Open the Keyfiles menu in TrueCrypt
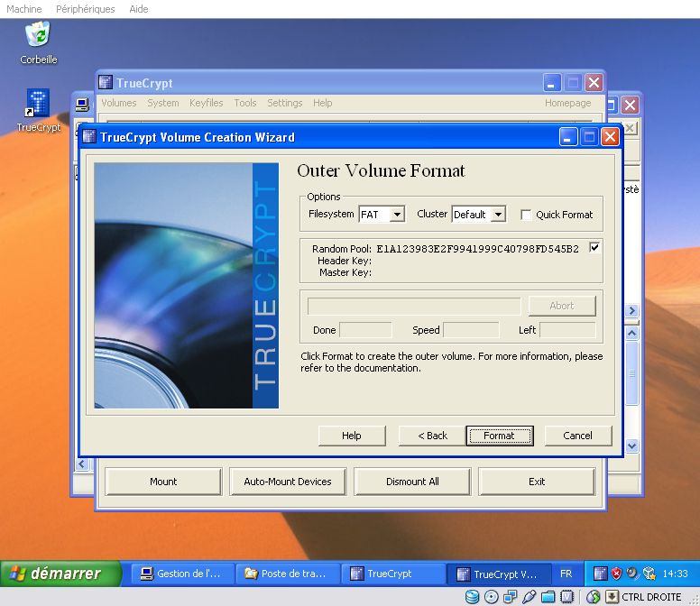The height and width of the screenshot is (606, 700). pos(207,103)
